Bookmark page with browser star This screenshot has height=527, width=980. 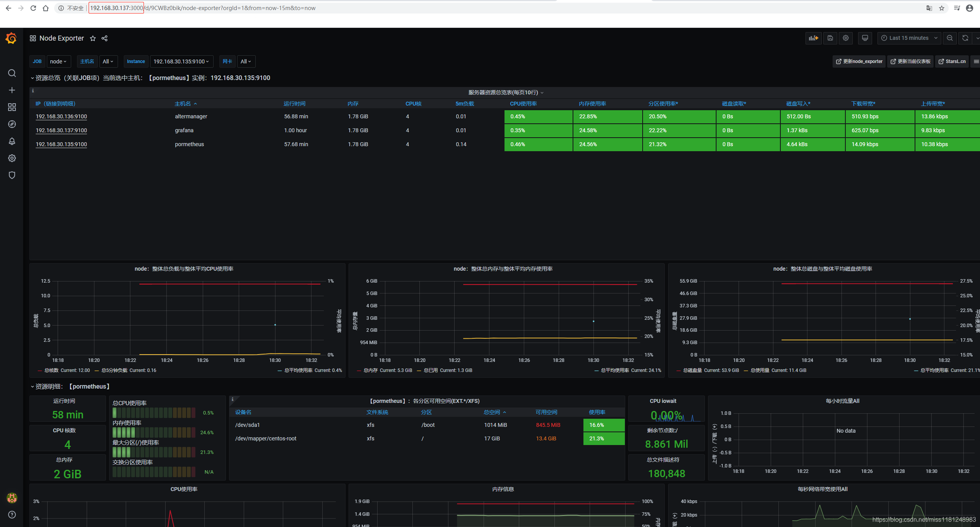[942, 8]
